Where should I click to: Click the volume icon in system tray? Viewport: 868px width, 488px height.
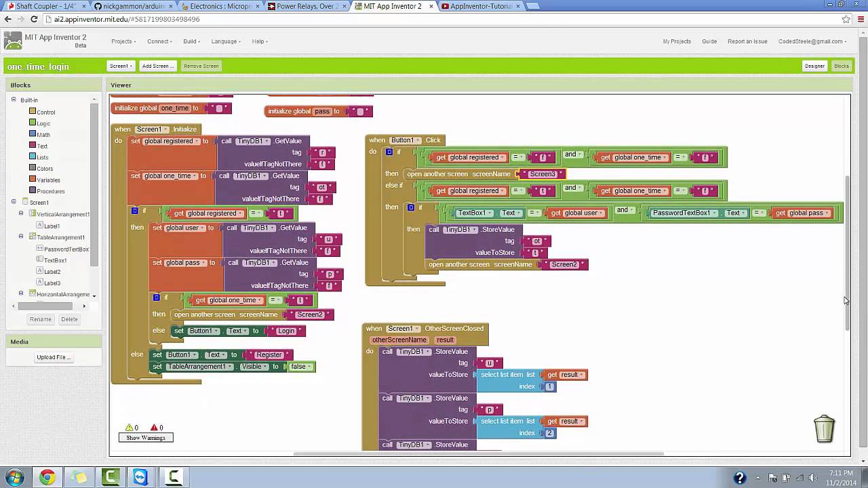click(813, 478)
